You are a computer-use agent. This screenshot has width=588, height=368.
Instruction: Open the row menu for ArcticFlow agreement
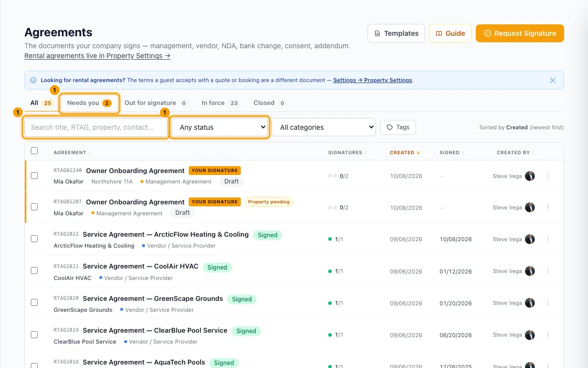click(547, 239)
